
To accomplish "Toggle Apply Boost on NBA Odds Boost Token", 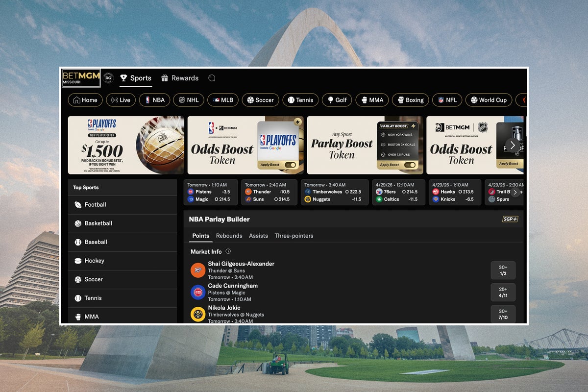I will point(290,165).
